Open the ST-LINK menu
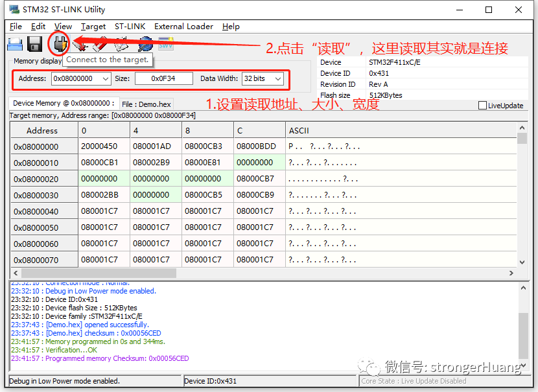Screen dimensions: 538x392 point(130,27)
